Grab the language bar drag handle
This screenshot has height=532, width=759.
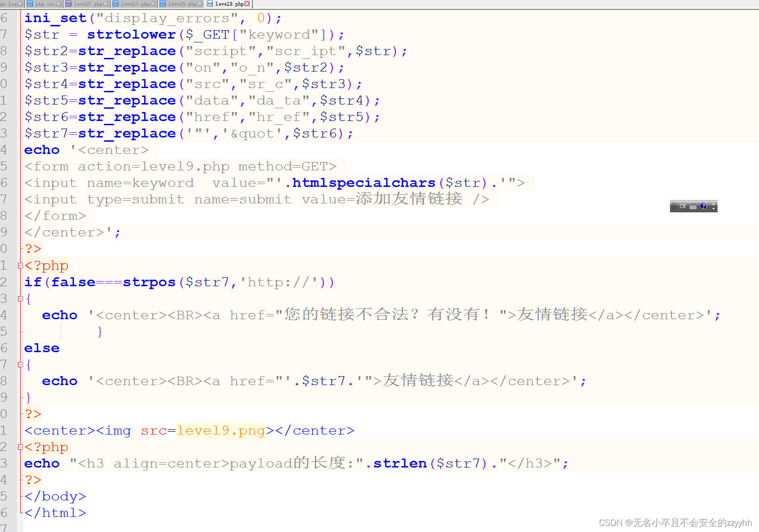(674, 206)
